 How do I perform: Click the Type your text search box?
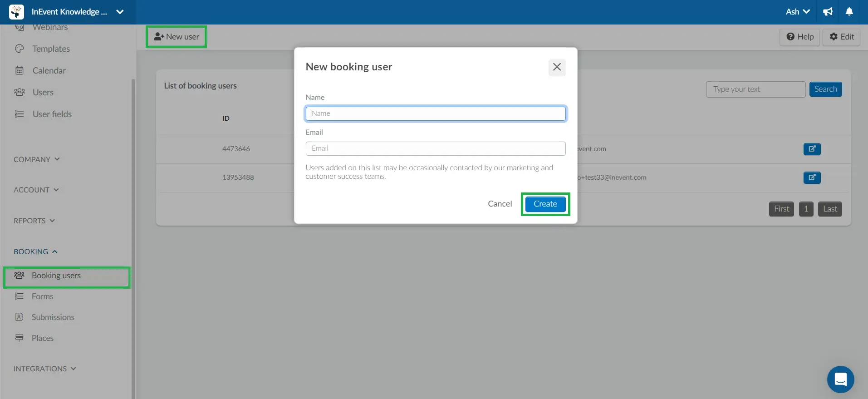click(756, 89)
